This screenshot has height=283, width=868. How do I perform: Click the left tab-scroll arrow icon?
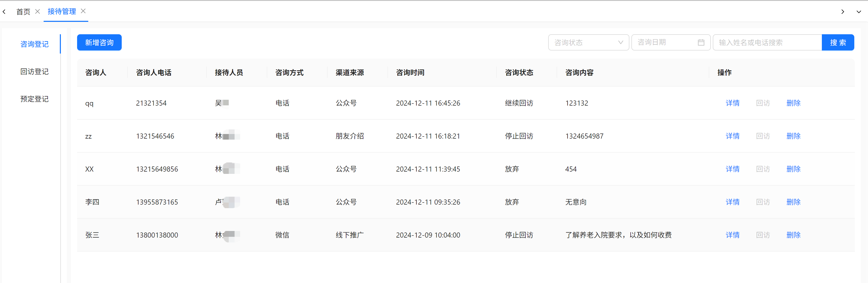coord(4,12)
